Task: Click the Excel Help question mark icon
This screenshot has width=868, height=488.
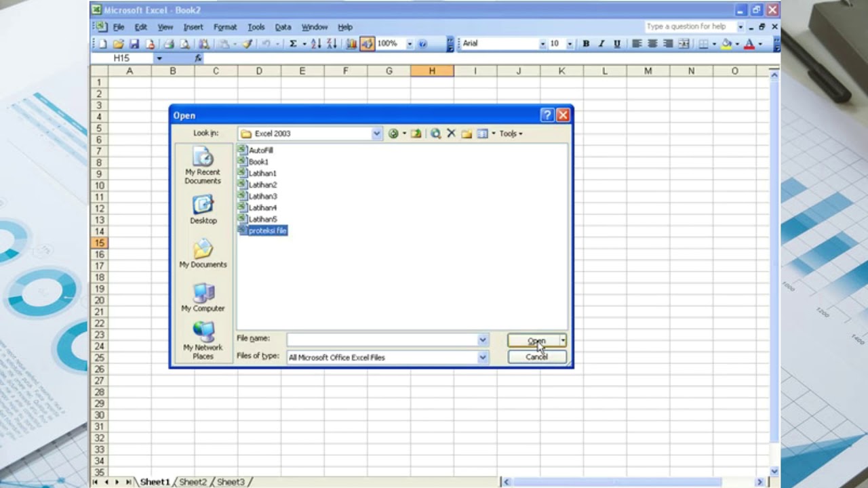Action: pyautogui.click(x=423, y=43)
